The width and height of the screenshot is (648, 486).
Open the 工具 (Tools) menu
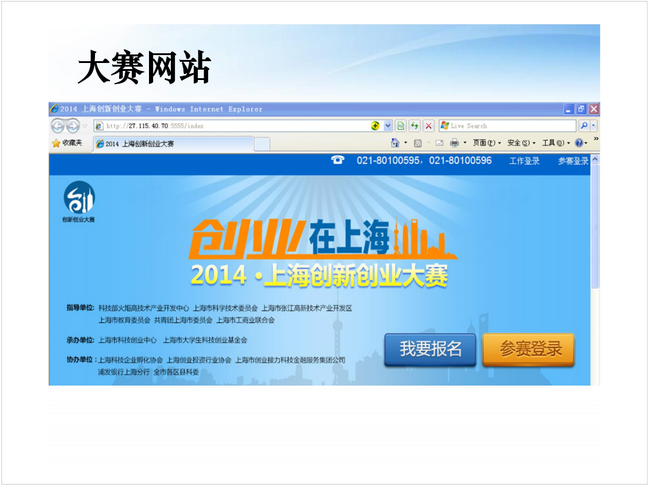(556, 143)
